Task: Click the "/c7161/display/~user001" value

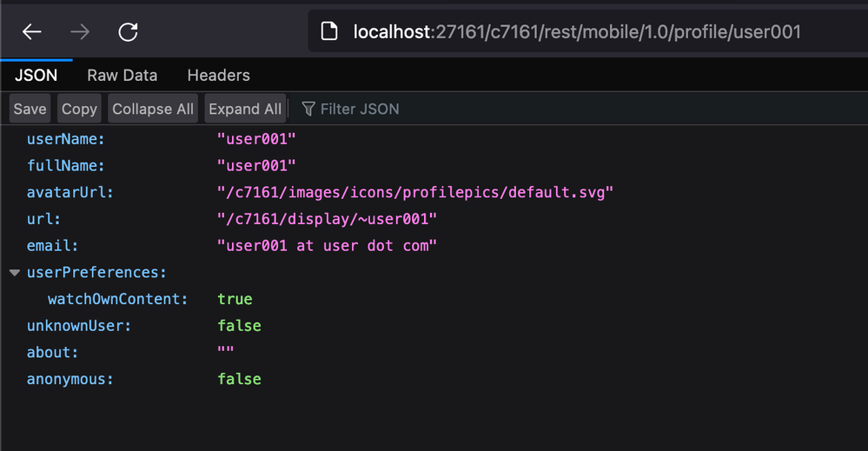Action: point(327,219)
